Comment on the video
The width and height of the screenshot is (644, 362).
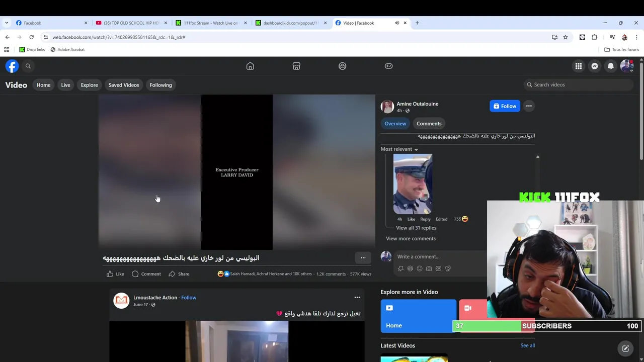146,274
